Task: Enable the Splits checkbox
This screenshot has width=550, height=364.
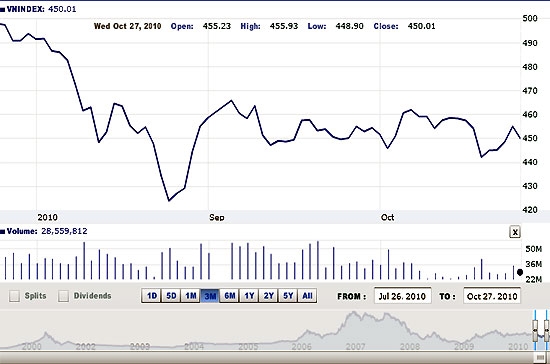Action: 14,296
